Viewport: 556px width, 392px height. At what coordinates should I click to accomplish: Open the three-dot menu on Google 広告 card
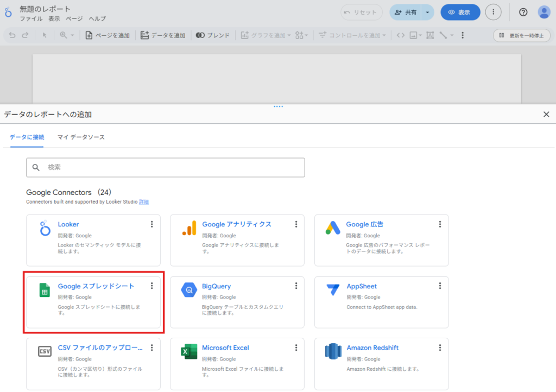(x=440, y=224)
